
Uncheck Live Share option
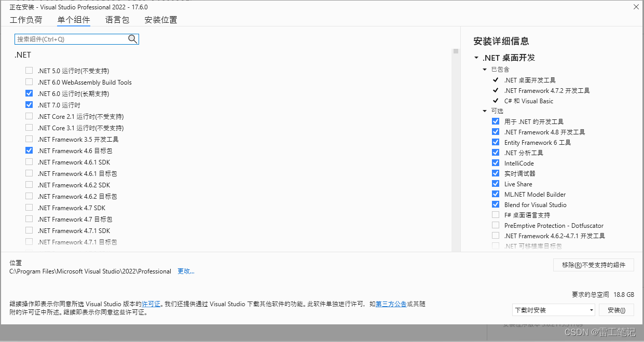click(x=496, y=184)
